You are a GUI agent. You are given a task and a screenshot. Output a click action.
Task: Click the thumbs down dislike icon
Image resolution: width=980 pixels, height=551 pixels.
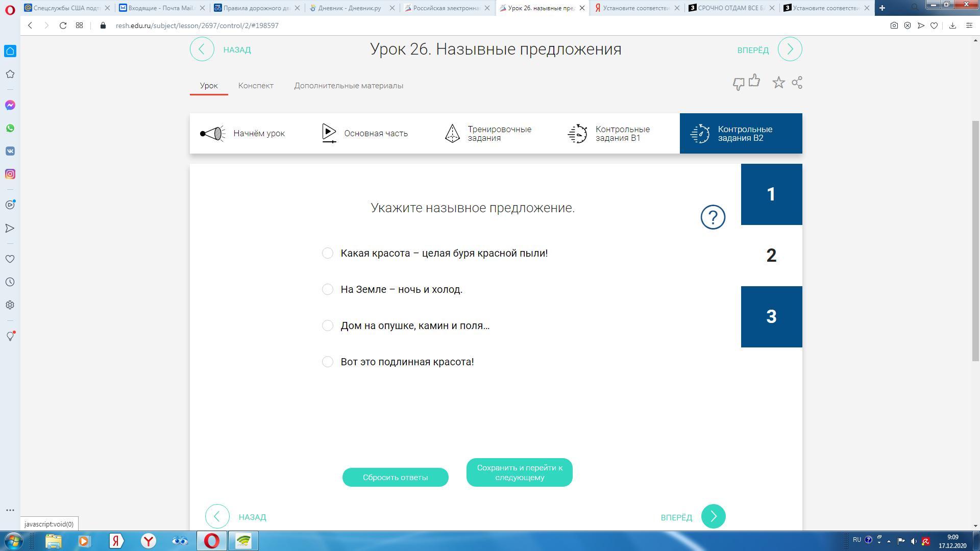[738, 84]
